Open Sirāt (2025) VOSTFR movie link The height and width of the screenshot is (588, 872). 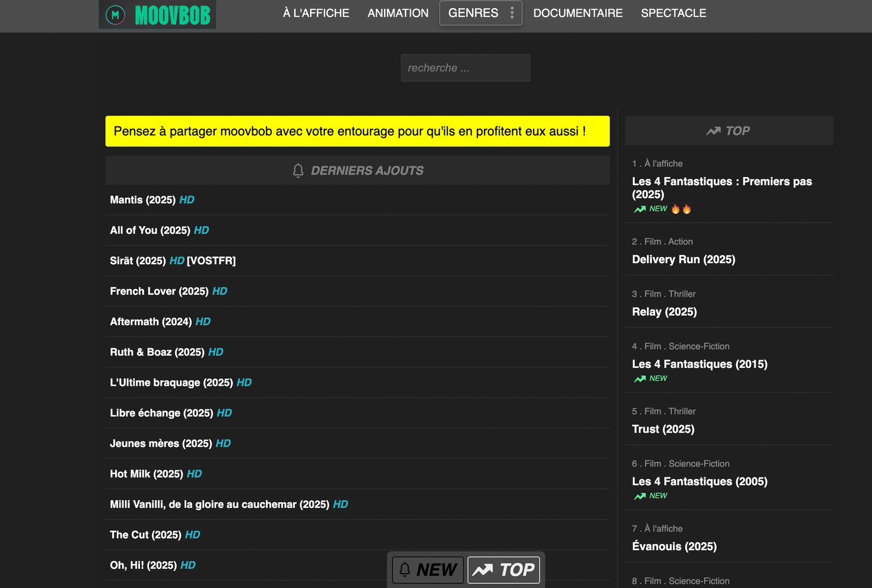(138, 261)
